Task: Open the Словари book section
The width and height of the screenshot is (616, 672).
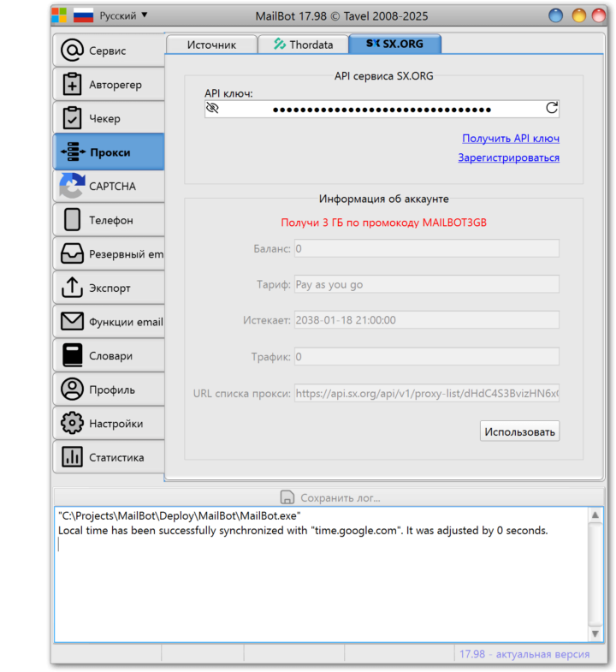Action: [x=108, y=355]
